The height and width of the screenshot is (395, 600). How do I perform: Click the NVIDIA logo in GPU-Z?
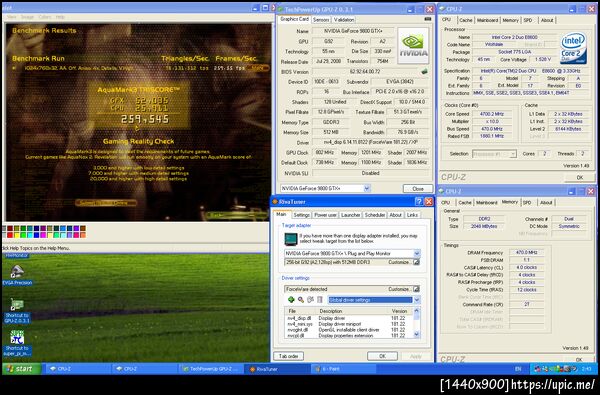[x=413, y=45]
